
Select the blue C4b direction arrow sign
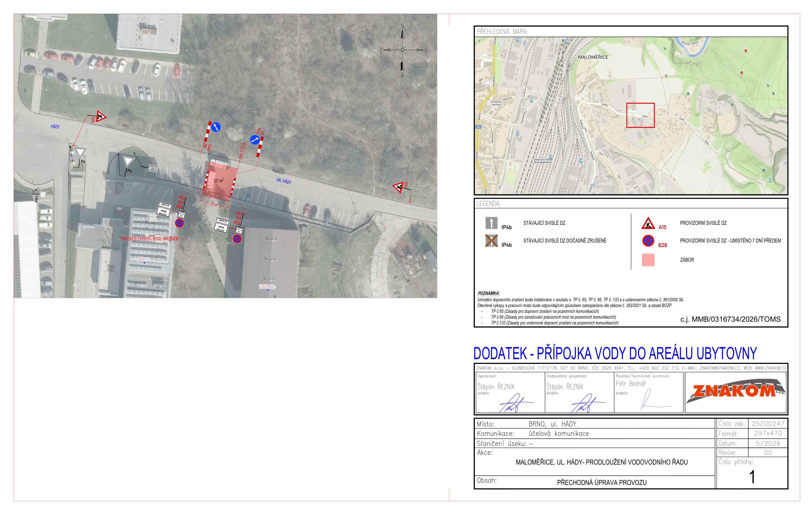[x=216, y=127]
